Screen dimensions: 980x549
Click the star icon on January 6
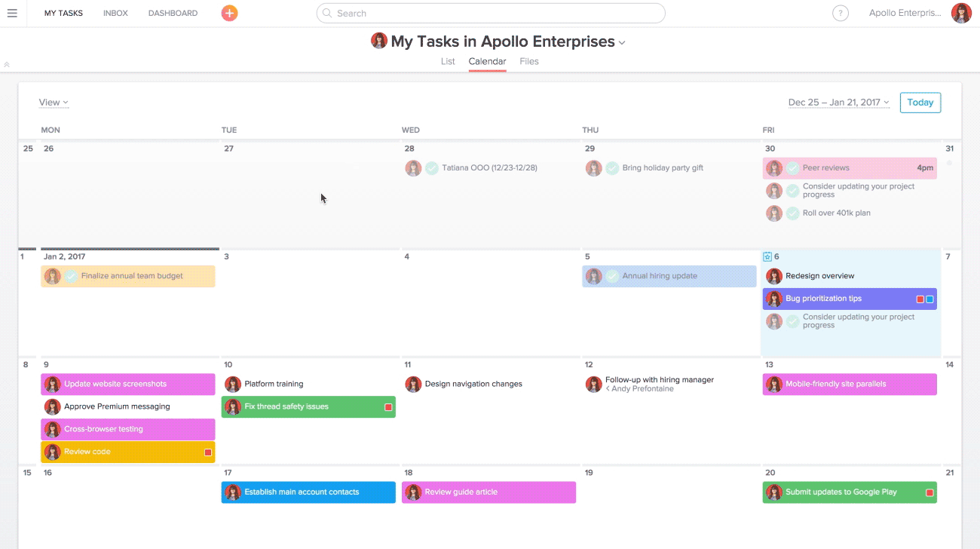[767, 256]
